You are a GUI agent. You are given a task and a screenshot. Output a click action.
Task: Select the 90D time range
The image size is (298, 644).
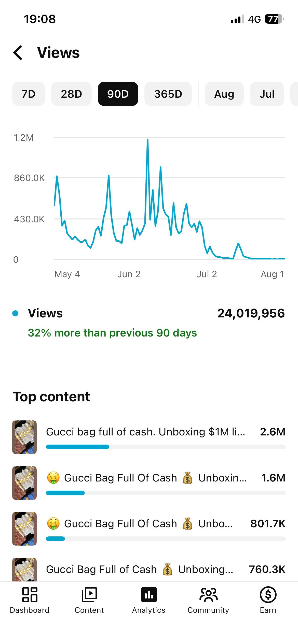(x=118, y=94)
